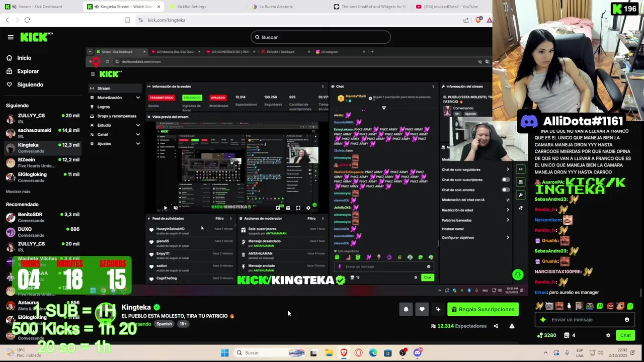Open Filtro in Acciones de moderador
This screenshot has width=644, height=362.
[311, 218]
